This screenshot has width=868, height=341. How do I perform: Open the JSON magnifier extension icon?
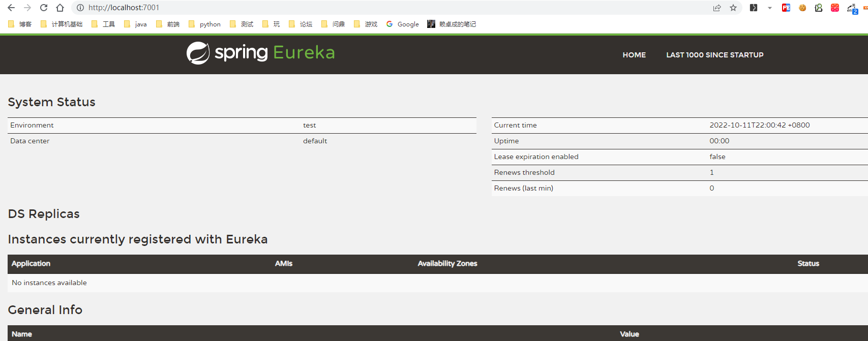click(x=819, y=8)
